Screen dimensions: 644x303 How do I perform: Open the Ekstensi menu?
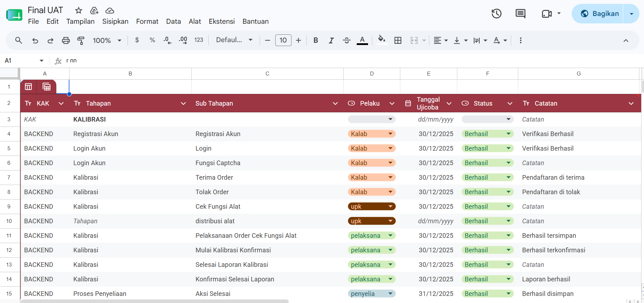(222, 21)
